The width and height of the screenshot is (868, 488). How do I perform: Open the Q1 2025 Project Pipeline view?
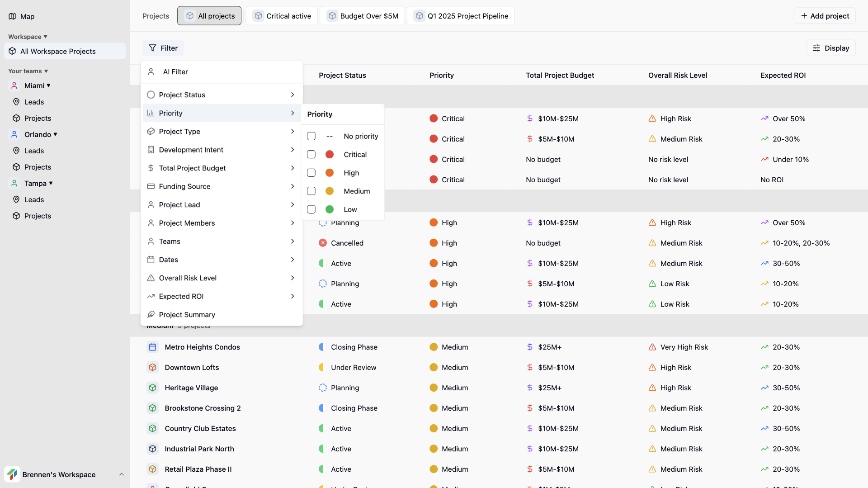point(461,15)
